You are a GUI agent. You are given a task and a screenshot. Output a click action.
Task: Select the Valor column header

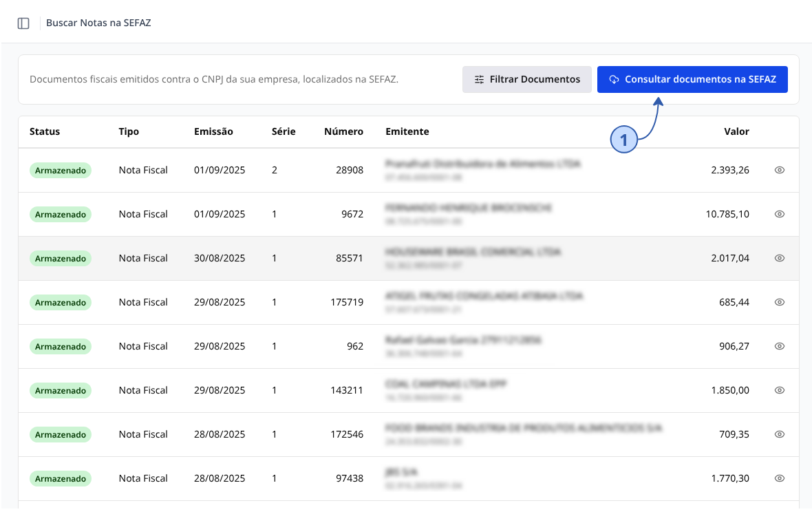click(x=736, y=131)
